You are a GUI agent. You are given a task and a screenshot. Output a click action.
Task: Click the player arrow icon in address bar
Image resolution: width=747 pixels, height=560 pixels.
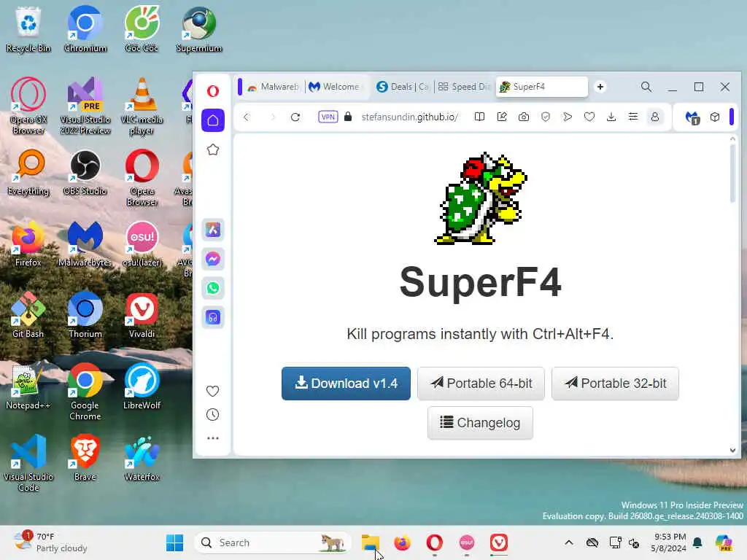tap(568, 117)
